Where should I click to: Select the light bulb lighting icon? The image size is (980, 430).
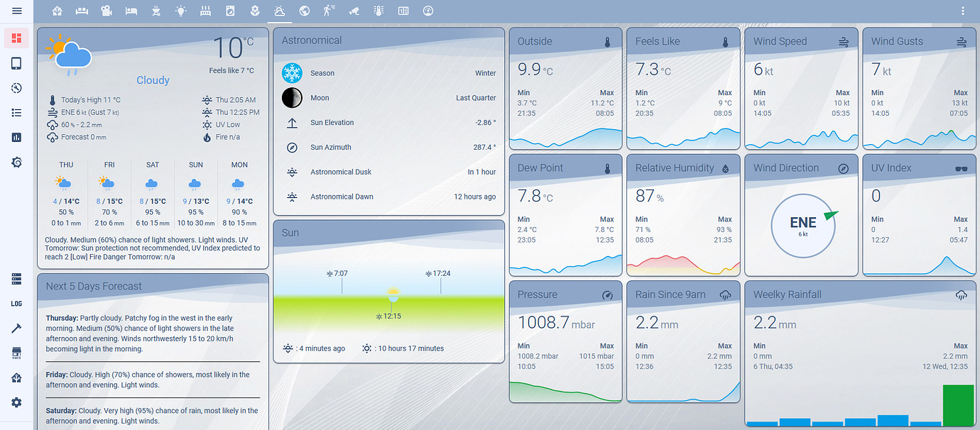click(x=182, y=11)
